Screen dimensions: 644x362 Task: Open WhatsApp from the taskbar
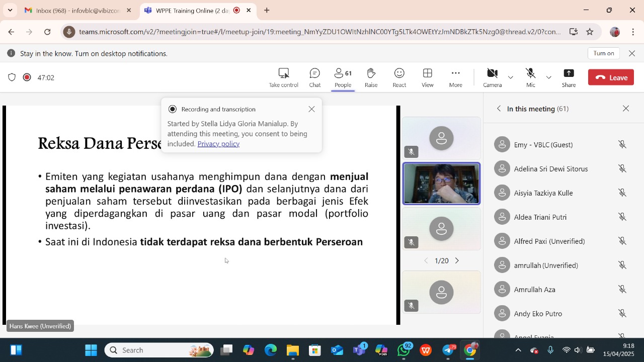tap(404, 350)
